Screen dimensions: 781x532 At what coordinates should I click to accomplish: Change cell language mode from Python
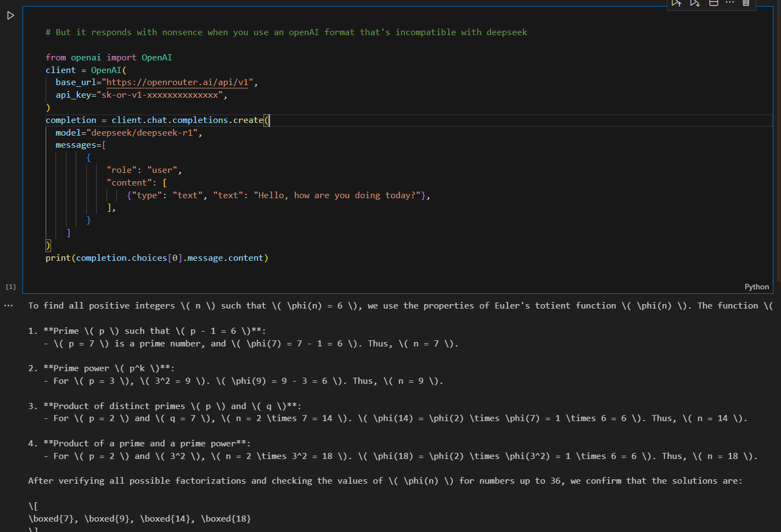coord(756,287)
